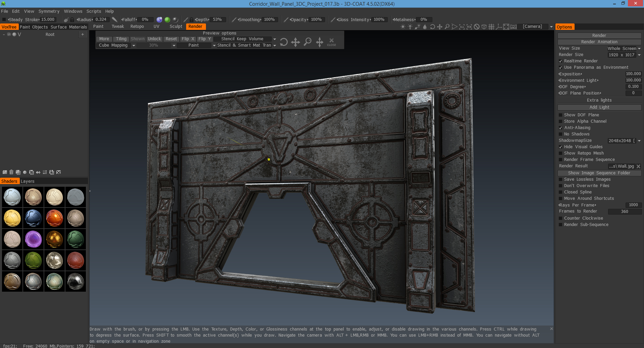Click the PEN frame icon

point(469,27)
